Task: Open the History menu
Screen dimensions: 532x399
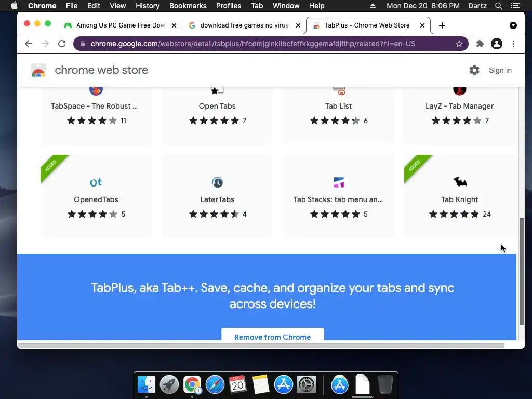Action: (148, 6)
